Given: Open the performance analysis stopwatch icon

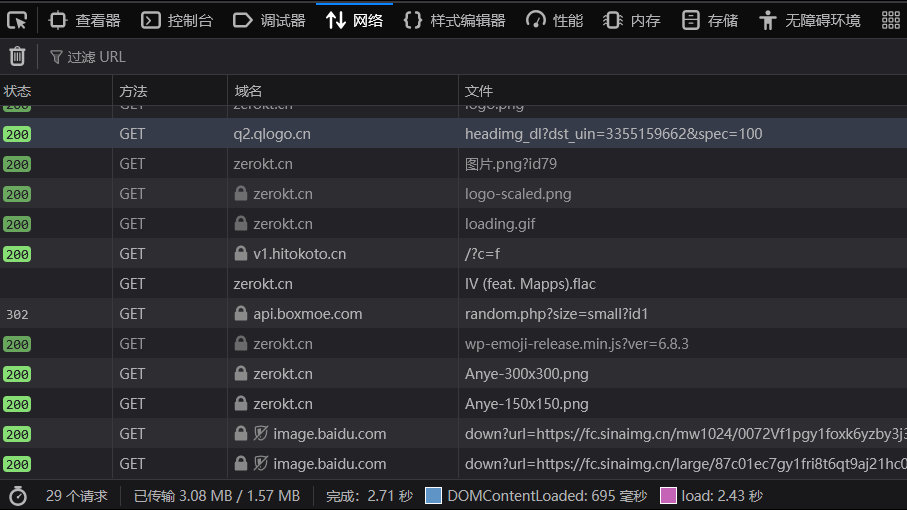Looking at the screenshot, I should click(x=17, y=496).
